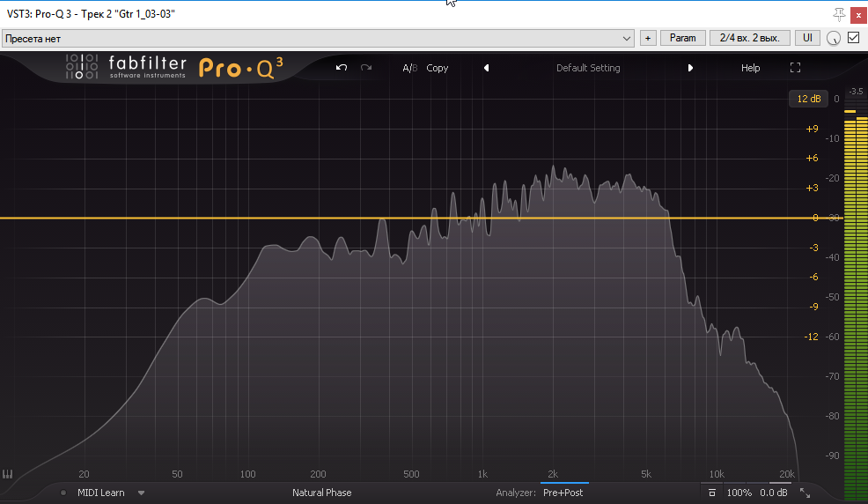Open the host preset dropdown 'Пресета нет'
This screenshot has width=868, height=504.
point(318,38)
